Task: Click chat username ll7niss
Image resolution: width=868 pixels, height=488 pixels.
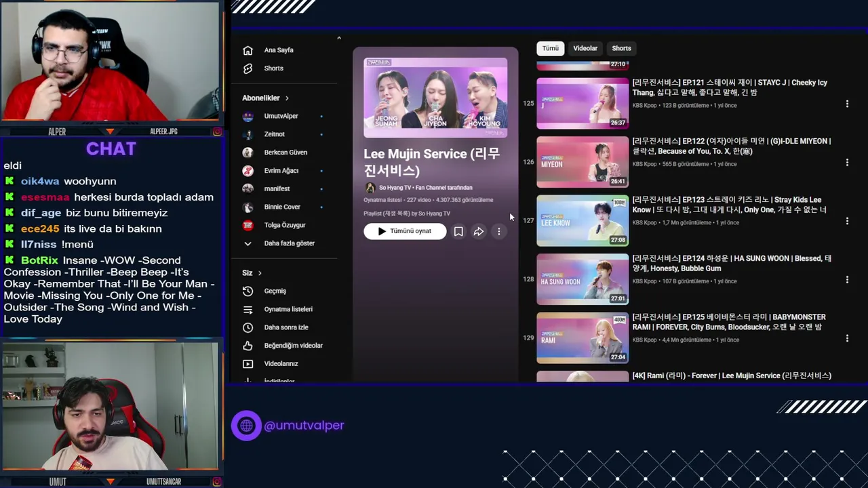Action: pos(39,245)
